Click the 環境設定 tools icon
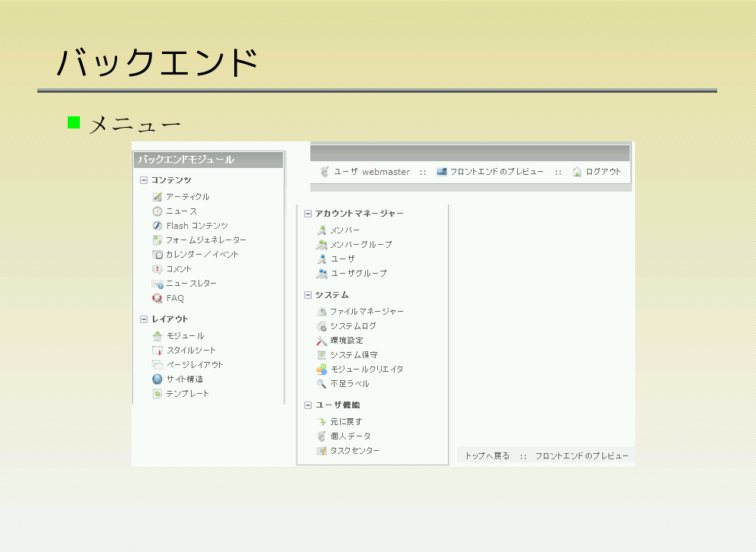 click(x=322, y=341)
